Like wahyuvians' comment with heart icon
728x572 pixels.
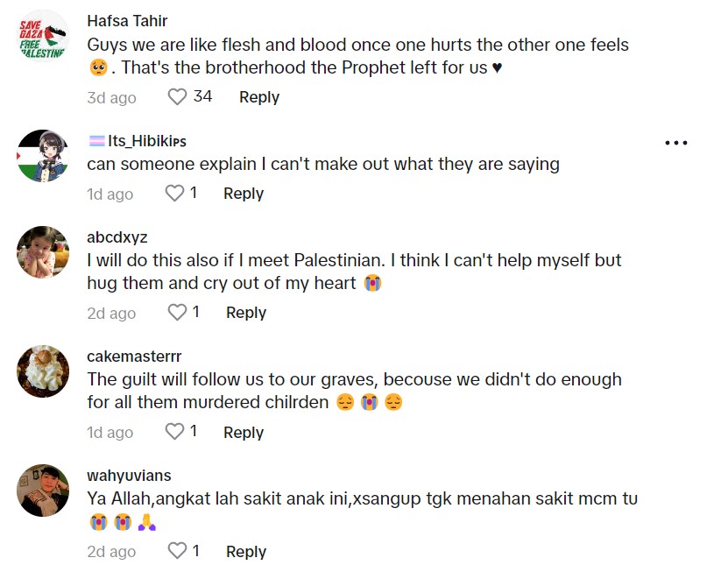[x=178, y=551]
